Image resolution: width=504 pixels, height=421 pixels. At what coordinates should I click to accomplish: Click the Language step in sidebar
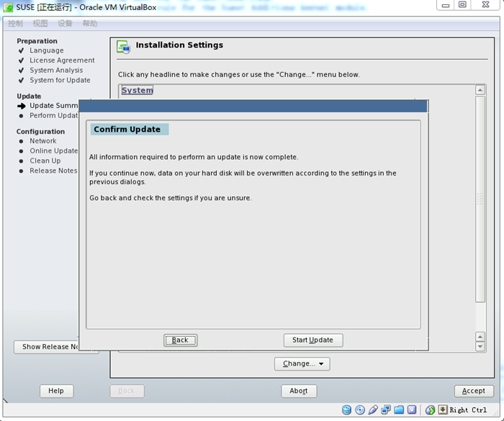tap(47, 50)
